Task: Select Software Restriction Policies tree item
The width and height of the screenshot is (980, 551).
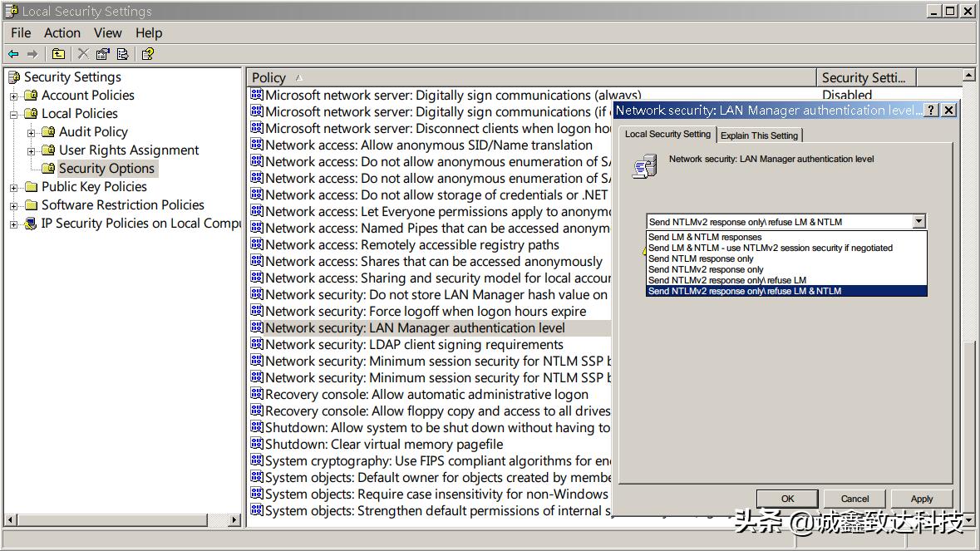Action: coord(122,205)
